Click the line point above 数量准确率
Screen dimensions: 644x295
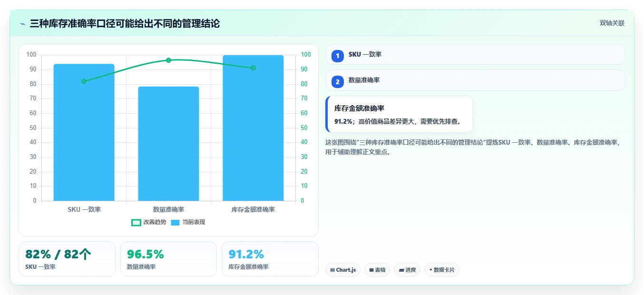(168, 60)
